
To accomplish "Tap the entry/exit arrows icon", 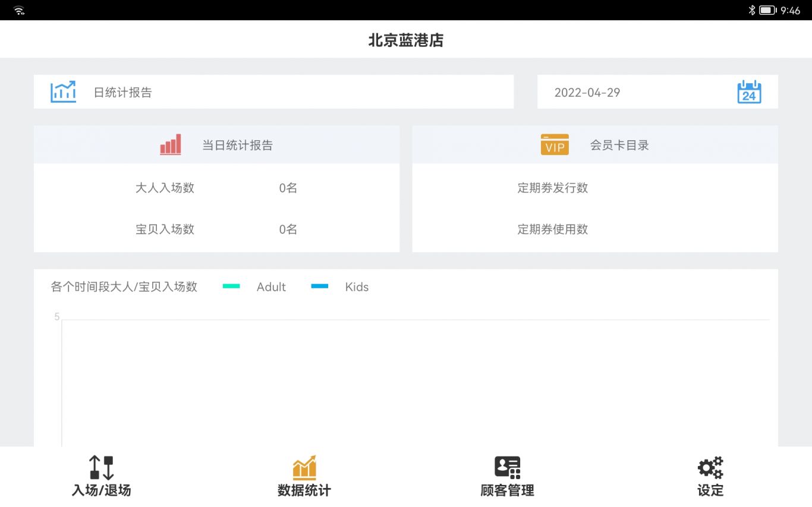I will 101,468.
